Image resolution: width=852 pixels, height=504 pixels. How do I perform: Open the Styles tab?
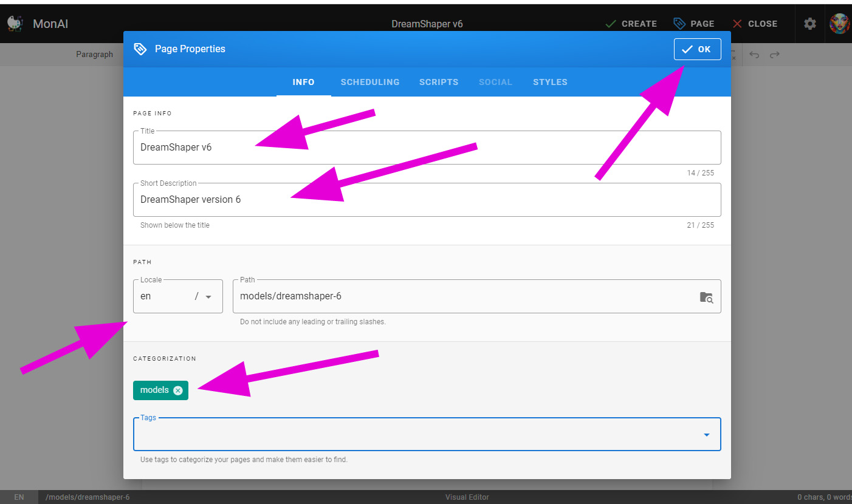click(x=550, y=82)
